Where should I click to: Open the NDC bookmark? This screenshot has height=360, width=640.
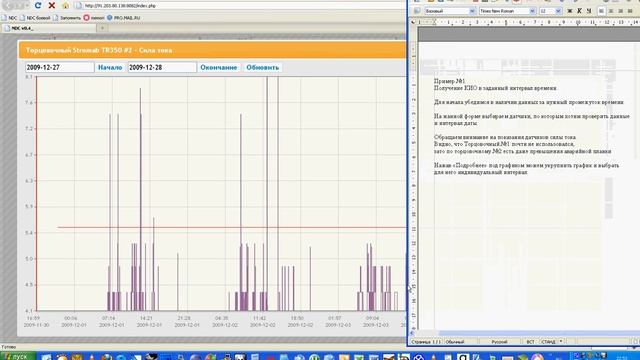tap(9, 18)
